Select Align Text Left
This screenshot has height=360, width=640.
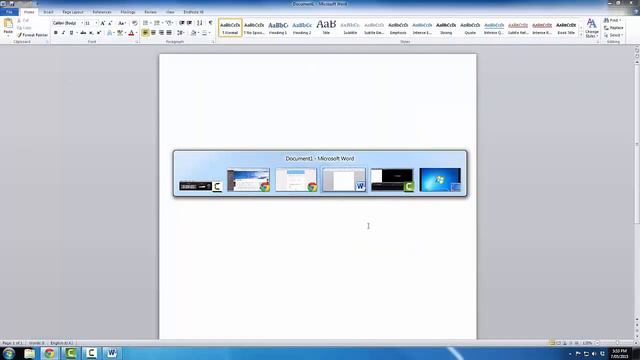145,33
